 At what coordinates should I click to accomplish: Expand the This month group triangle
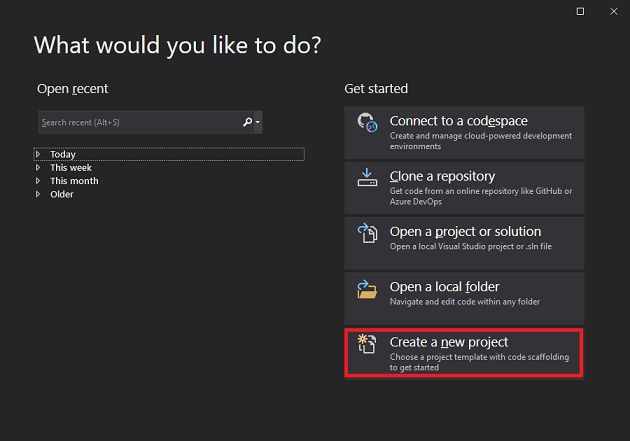point(38,181)
